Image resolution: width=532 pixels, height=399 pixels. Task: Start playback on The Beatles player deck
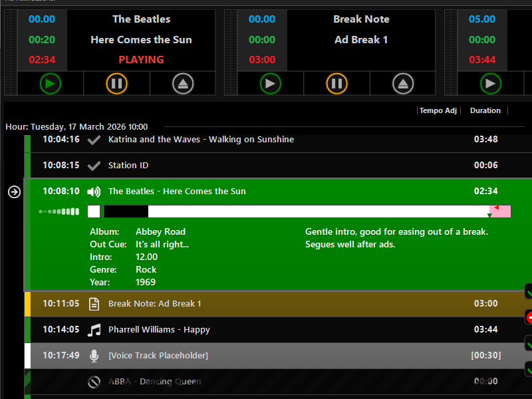51,84
